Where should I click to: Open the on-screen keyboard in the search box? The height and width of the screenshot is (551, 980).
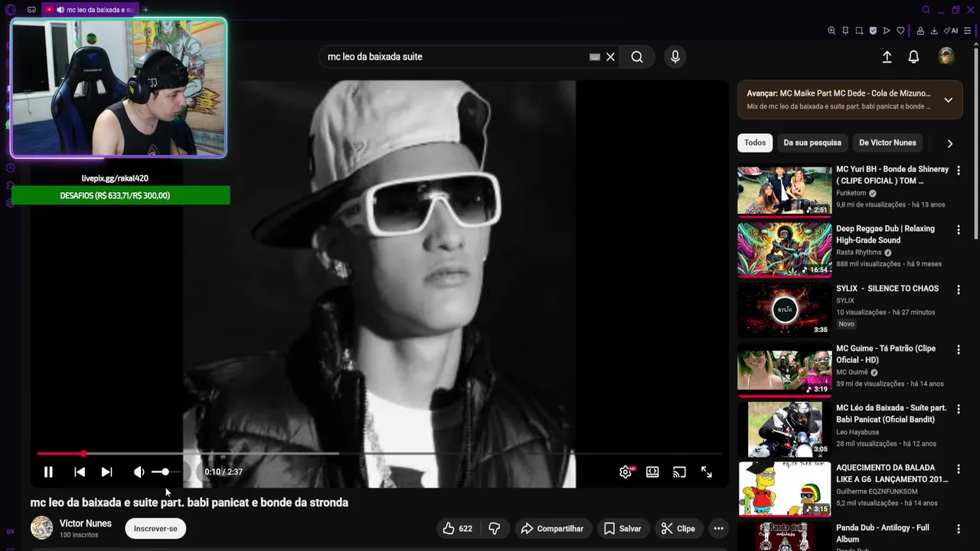click(x=595, y=57)
